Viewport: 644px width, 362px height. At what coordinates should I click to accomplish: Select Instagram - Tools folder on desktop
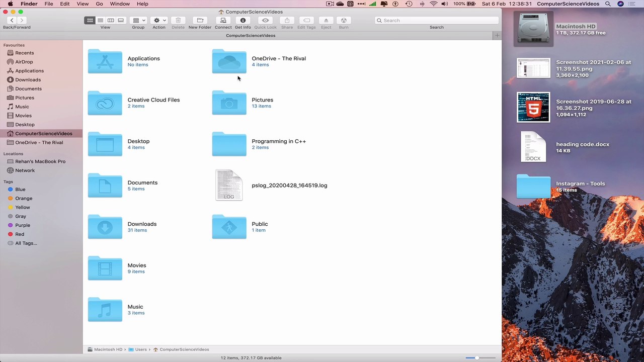(533, 186)
